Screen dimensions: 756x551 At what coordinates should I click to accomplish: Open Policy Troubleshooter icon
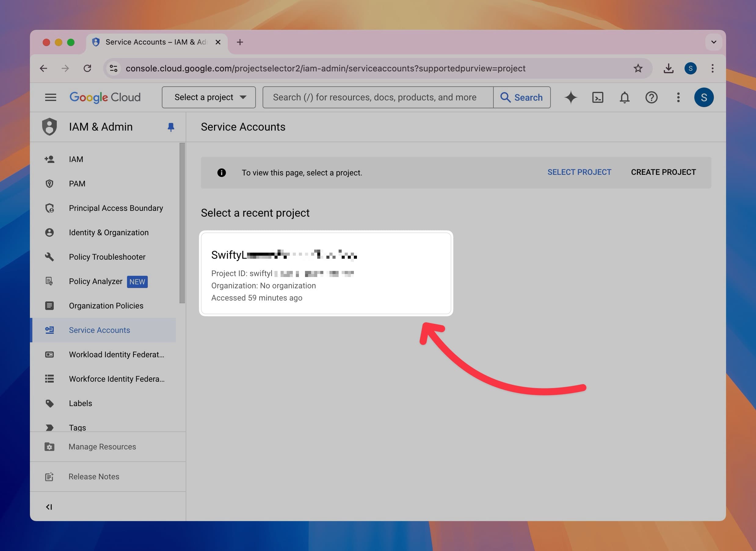pos(50,256)
